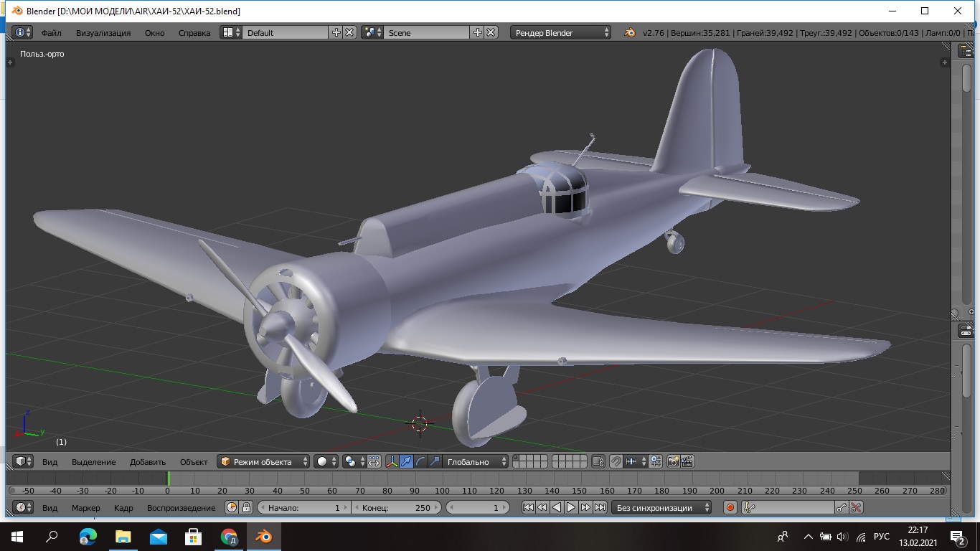Toggle snap during transform magnet icon
The image size is (980, 551).
point(616,462)
